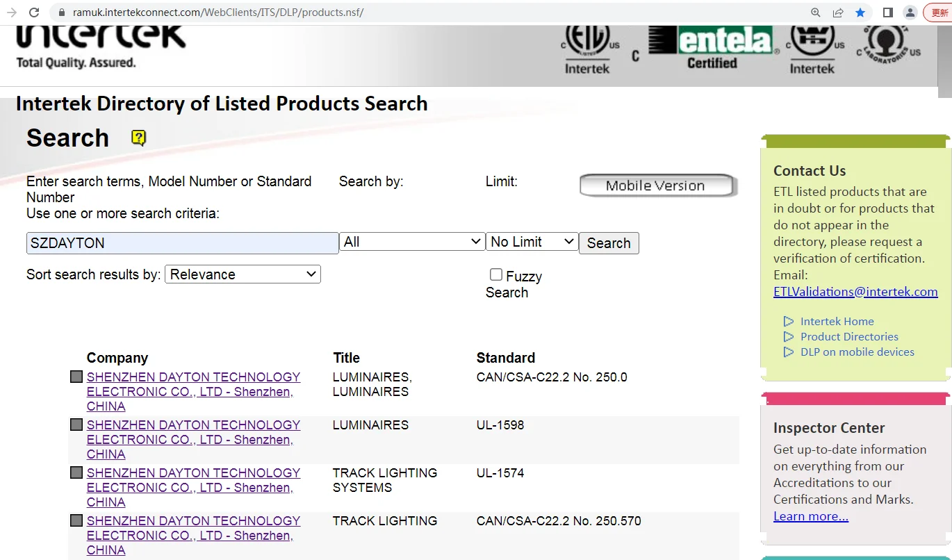Click the Search by: label
The image size is (952, 560).
(x=371, y=181)
